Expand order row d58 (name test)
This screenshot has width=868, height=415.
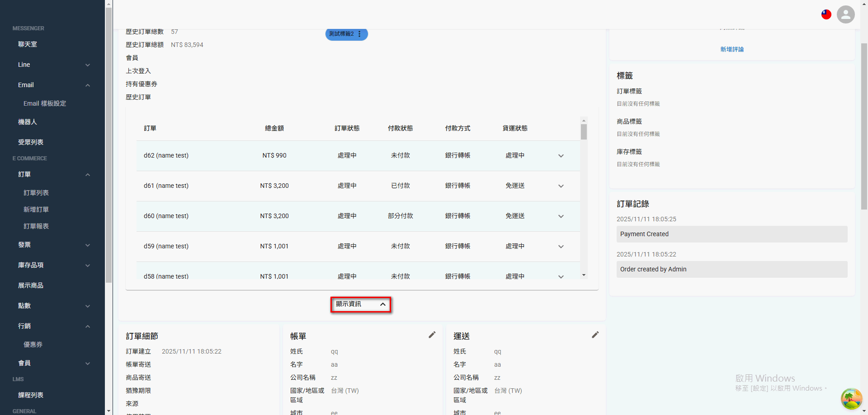click(561, 276)
